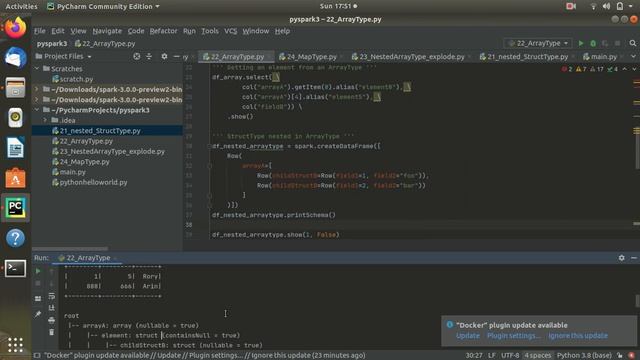Expand second Downloads/spark-3.0.0-preview2-bin folder

(37, 99)
